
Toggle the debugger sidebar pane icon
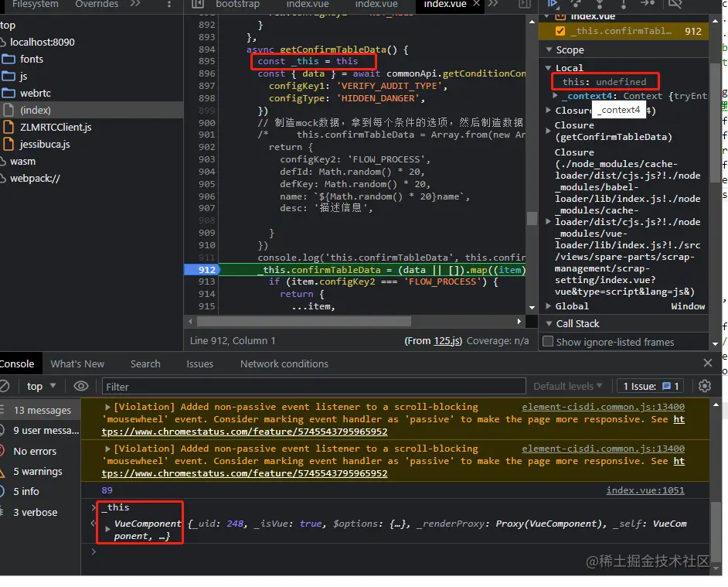click(x=525, y=4)
